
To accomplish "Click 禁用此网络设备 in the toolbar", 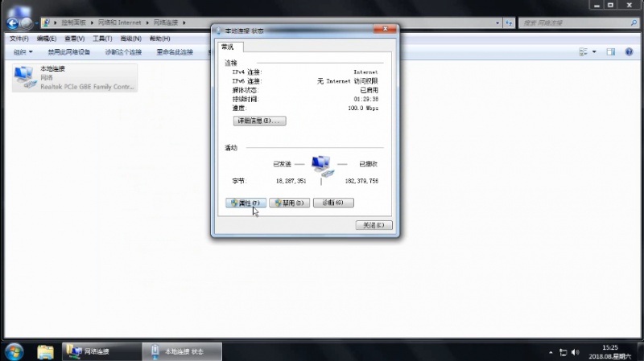I will click(69, 52).
